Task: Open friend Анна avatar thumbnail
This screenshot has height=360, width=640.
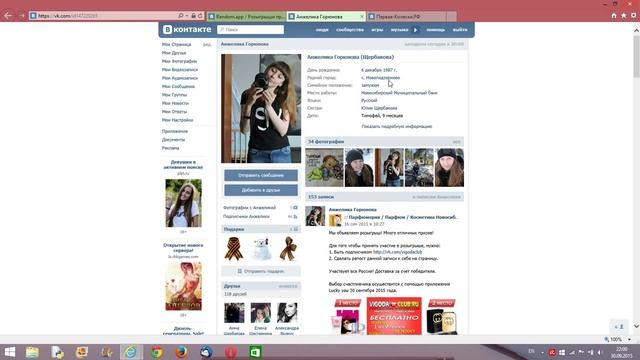Action: point(234,313)
